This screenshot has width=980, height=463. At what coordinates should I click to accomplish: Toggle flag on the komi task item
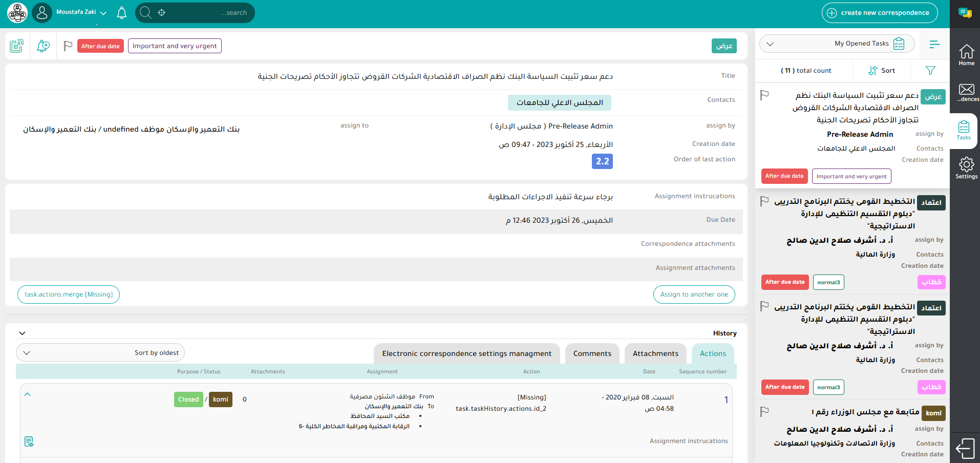click(764, 411)
